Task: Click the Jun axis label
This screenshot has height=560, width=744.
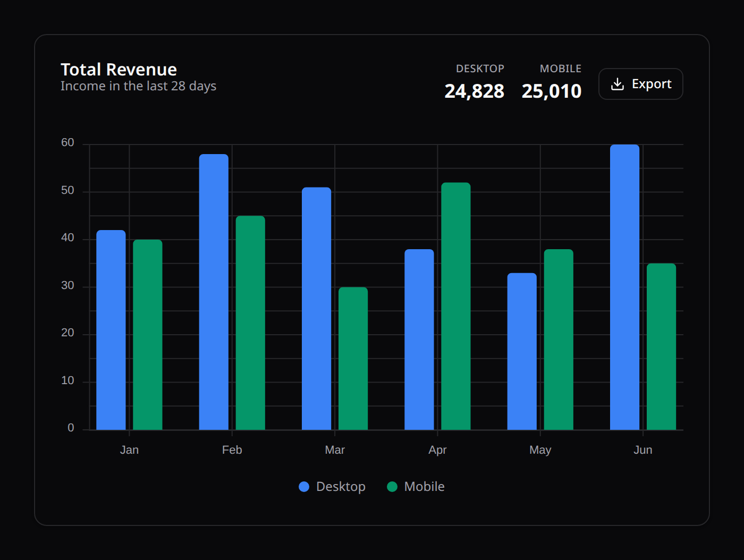Action: [x=643, y=450]
